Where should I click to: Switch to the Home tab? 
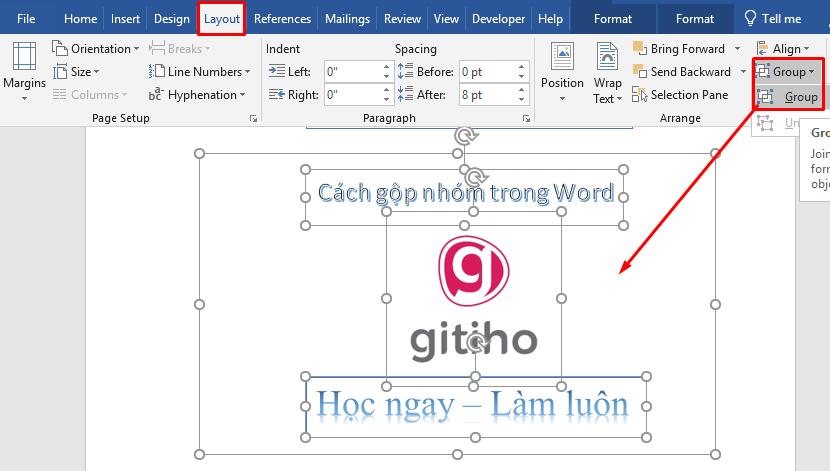tap(80, 19)
